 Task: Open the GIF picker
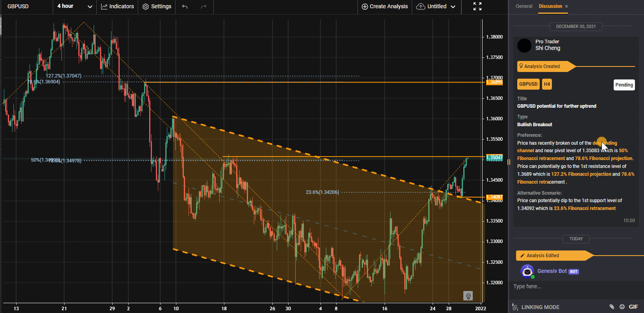coord(633,307)
